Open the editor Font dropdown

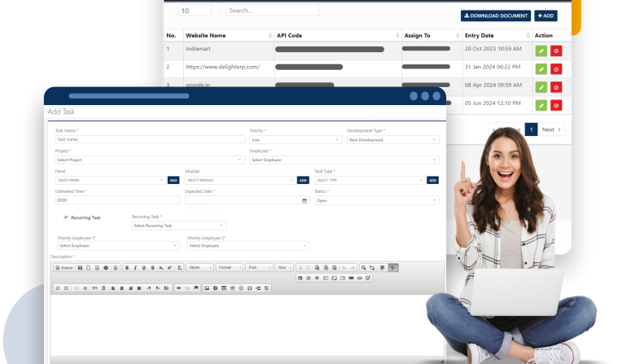(259, 268)
